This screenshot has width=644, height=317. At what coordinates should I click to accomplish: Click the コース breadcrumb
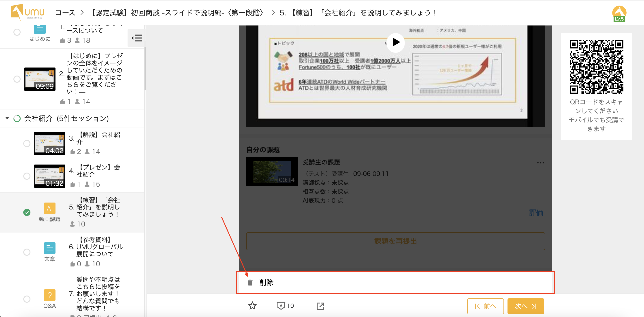coord(65,13)
